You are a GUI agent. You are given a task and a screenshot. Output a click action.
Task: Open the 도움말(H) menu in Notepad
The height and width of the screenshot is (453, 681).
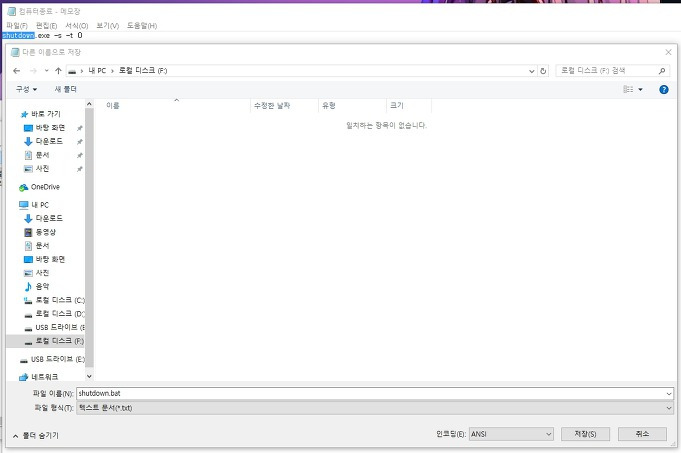click(x=142, y=26)
